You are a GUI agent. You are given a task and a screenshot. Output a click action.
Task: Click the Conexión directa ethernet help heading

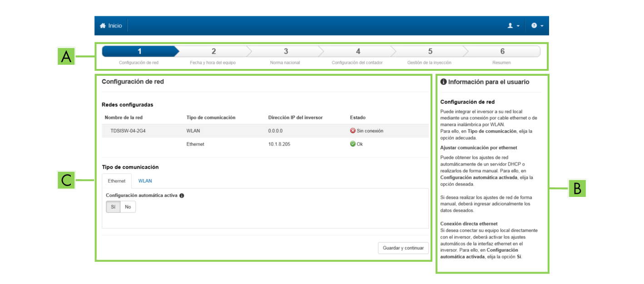pyautogui.click(x=469, y=224)
